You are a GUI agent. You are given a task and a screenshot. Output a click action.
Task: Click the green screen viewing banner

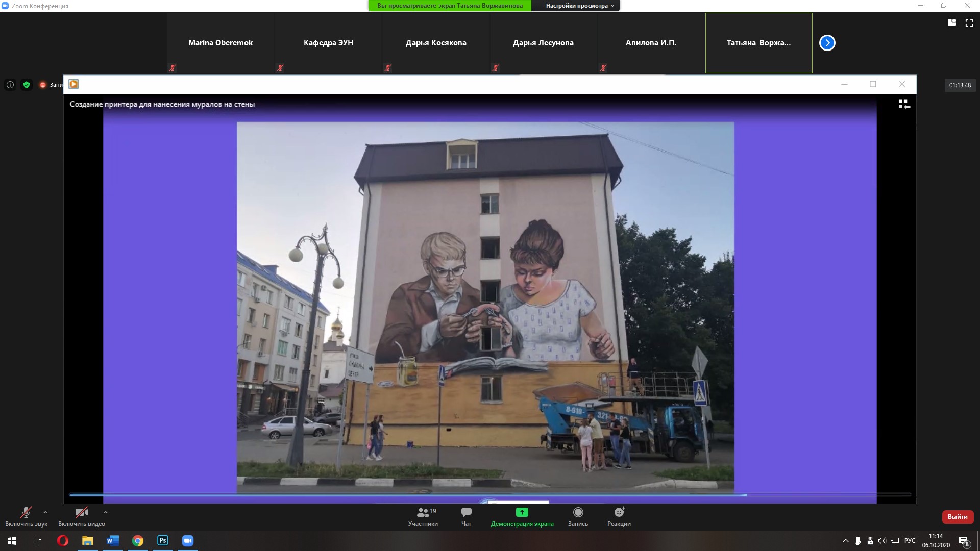(450, 6)
